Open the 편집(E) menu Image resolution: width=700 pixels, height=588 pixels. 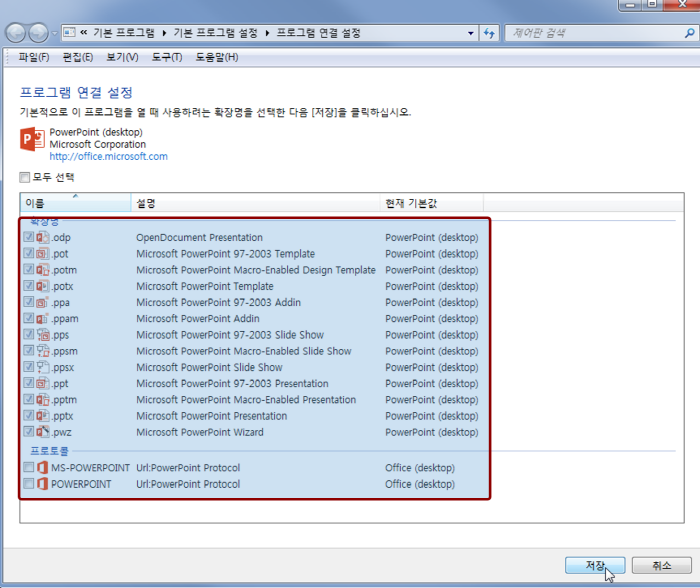click(x=78, y=57)
